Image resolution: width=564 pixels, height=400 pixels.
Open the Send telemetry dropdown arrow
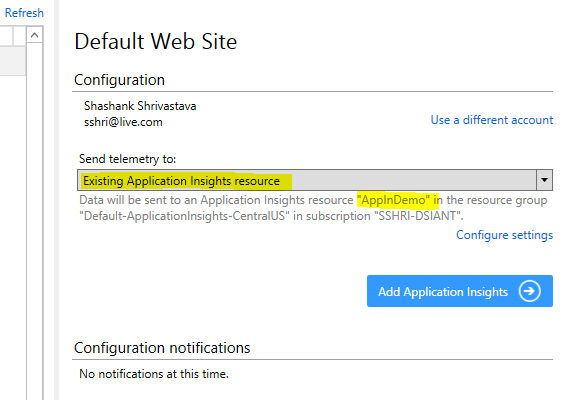pos(544,180)
